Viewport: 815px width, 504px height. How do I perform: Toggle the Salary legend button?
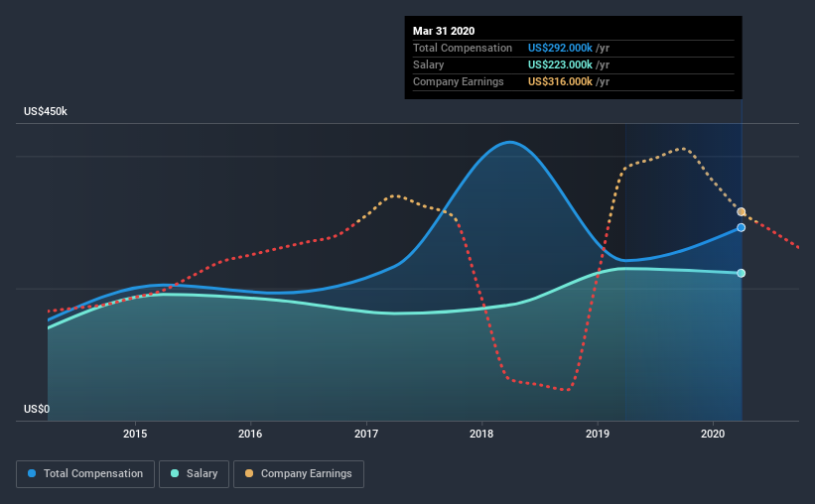click(x=194, y=474)
